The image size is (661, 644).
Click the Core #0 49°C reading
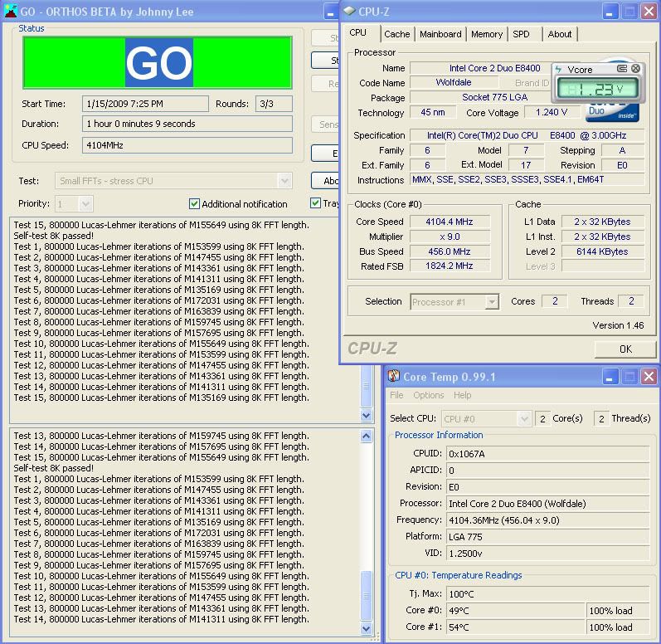(x=515, y=611)
